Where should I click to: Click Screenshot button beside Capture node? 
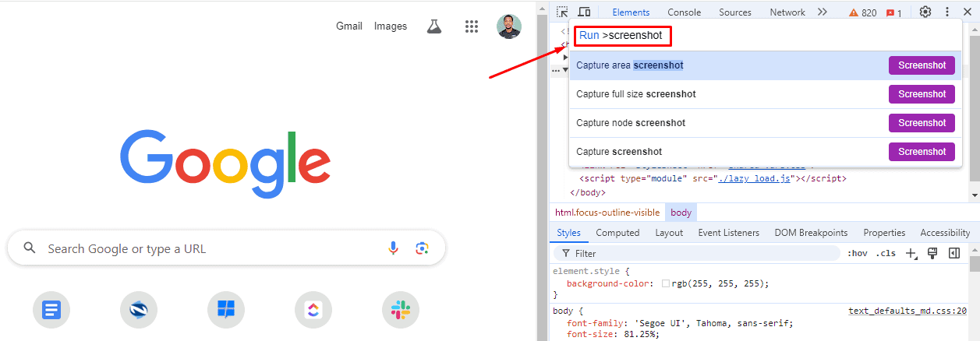pyautogui.click(x=922, y=123)
